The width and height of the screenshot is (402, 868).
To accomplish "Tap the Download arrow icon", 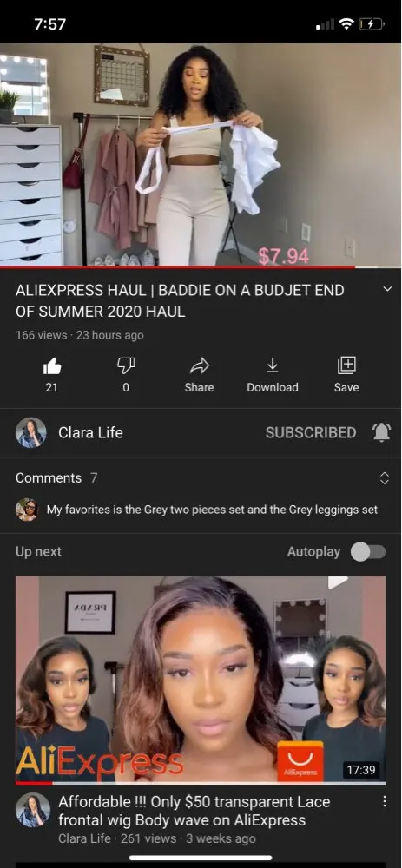I will (273, 365).
